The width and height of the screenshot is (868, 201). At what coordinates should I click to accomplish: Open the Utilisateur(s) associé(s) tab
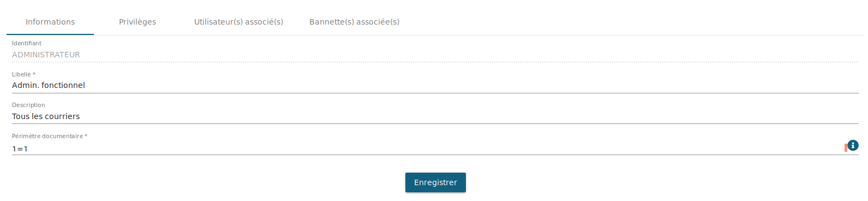click(x=238, y=22)
